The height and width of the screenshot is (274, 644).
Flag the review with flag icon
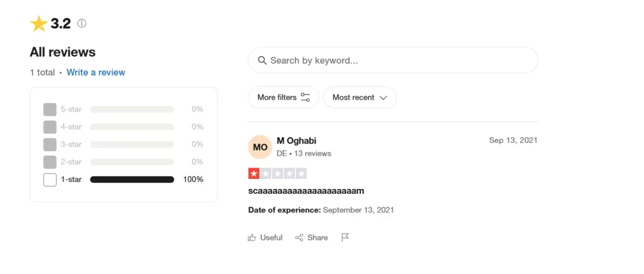(345, 237)
